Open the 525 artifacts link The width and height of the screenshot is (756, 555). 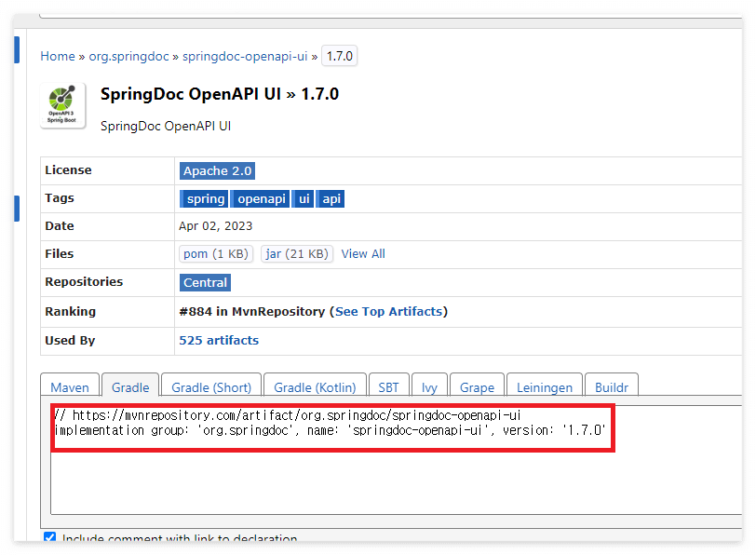pos(219,341)
